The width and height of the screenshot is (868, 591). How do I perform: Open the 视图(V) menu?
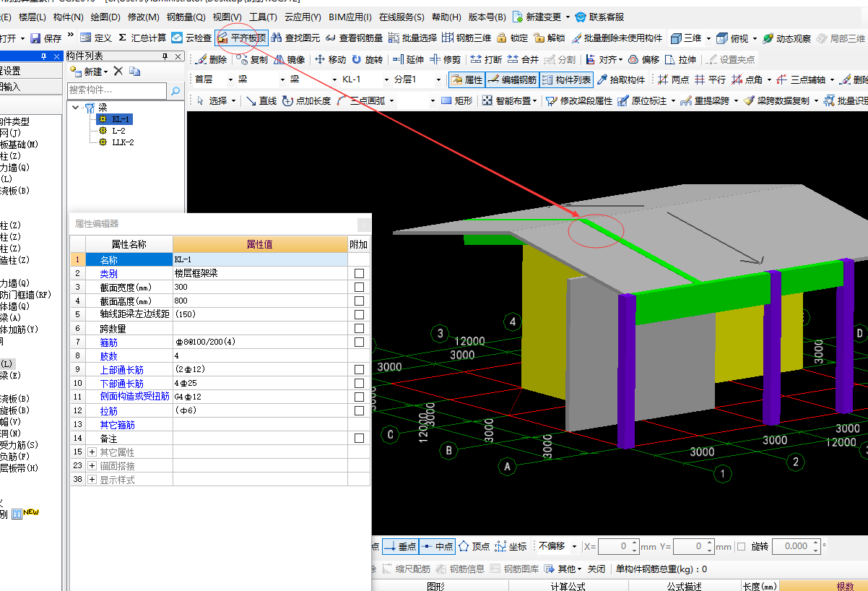tap(227, 17)
